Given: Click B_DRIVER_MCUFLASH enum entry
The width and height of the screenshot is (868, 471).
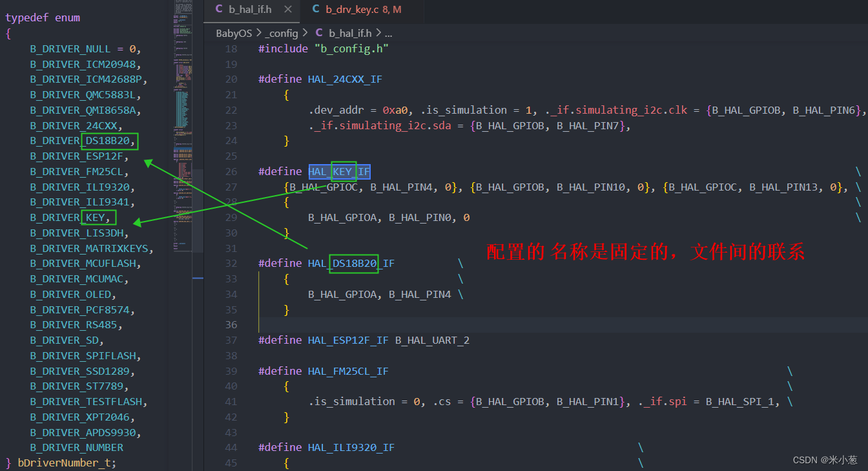Looking at the screenshot, I should (x=84, y=263).
